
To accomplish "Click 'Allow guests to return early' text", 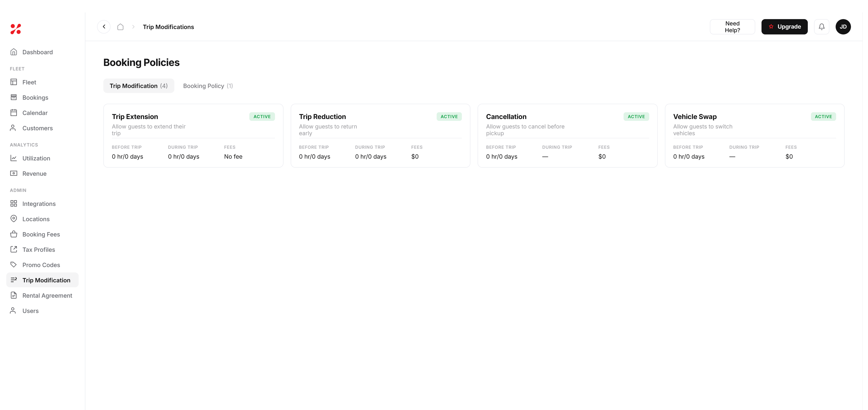I will pyautogui.click(x=328, y=130).
